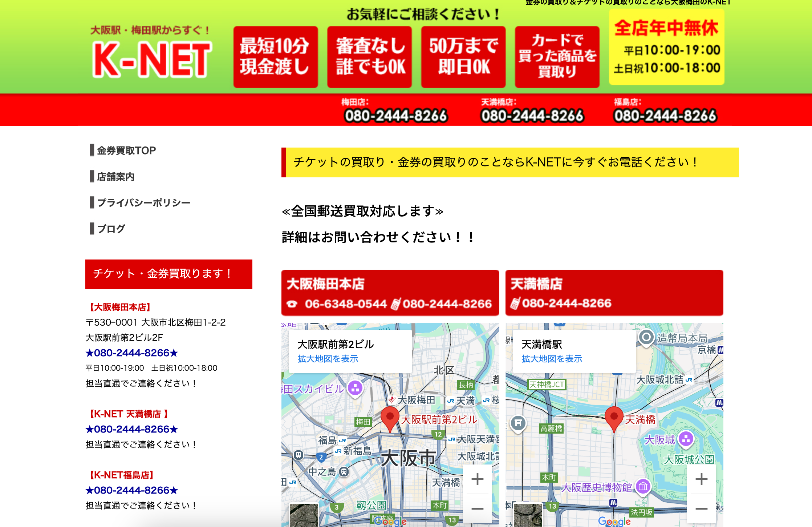
Task: Toggle satellite view thumbnail on Tenmabashi map
Action: [528, 515]
